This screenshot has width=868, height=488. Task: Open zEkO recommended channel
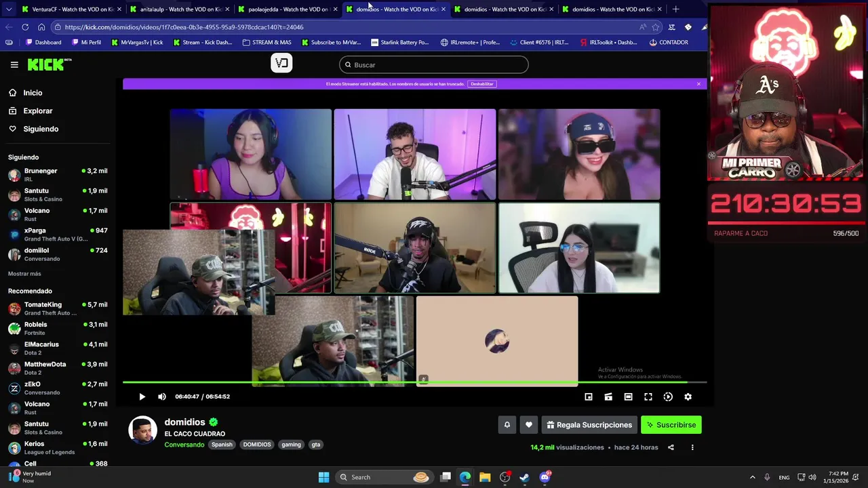click(x=58, y=388)
